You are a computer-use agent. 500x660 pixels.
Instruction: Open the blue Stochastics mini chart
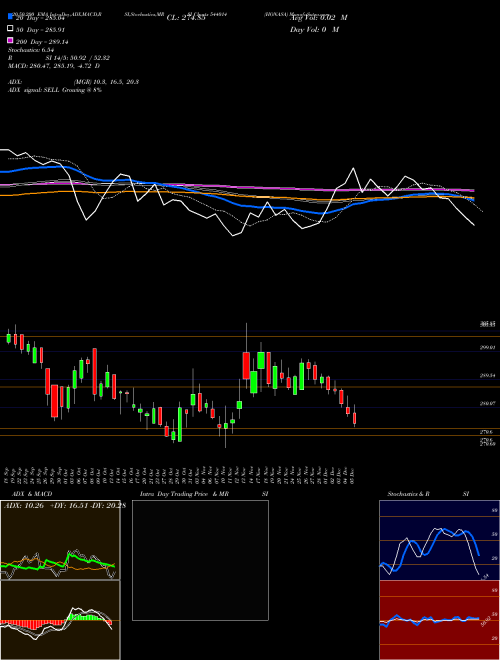click(x=439, y=540)
